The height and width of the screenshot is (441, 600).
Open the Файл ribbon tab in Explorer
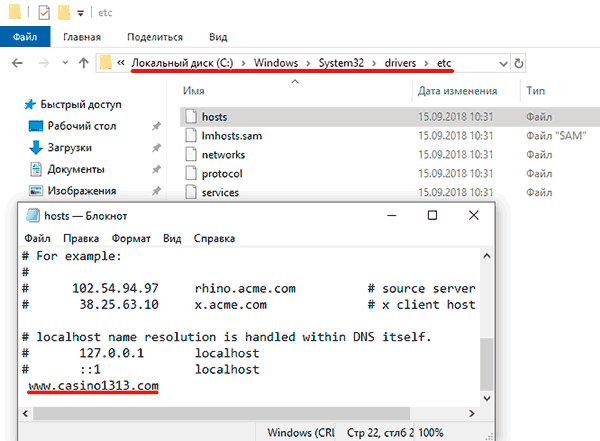pos(25,37)
